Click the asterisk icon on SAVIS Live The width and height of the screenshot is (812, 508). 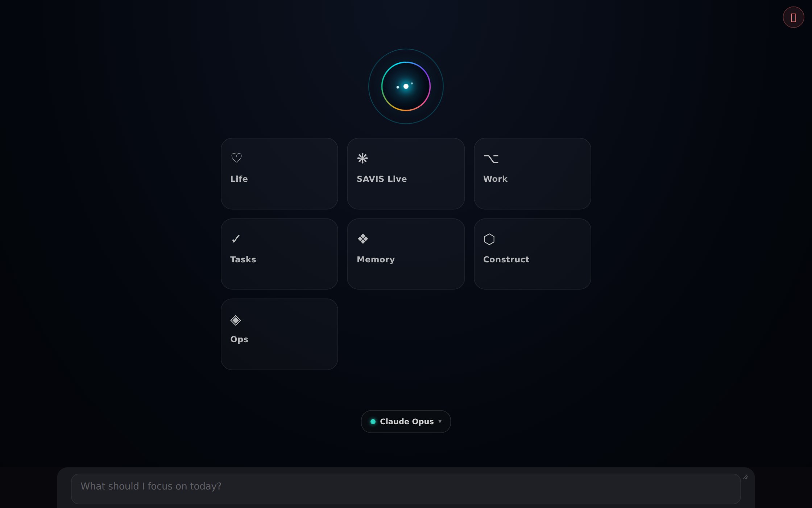click(x=362, y=158)
